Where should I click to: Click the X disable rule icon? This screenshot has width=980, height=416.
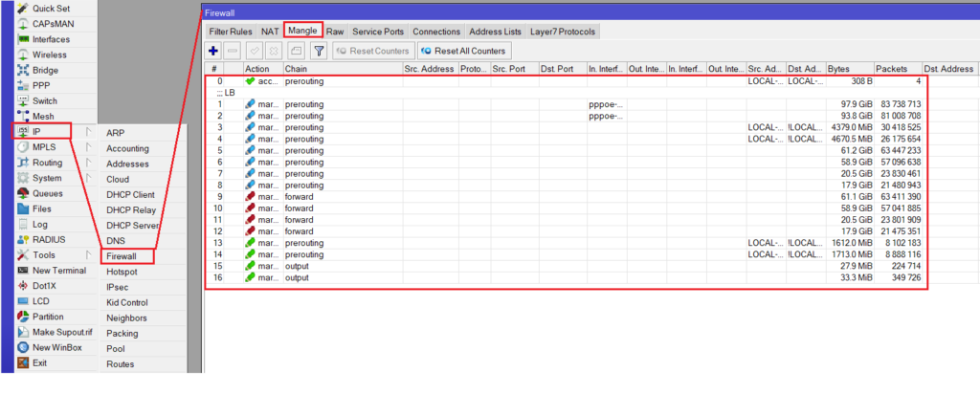(x=275, y=51)
